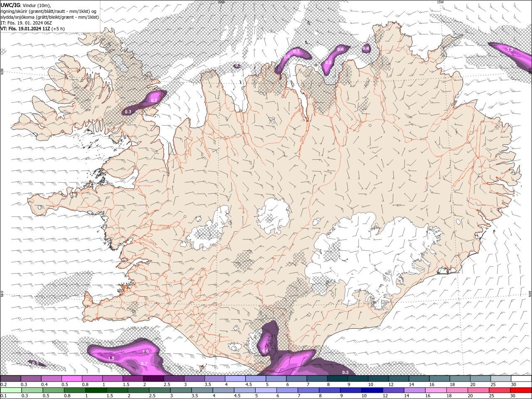The height and width of the screenshot is (399, 532).
Task: Click the 'slydda/snjókoma' legend description line
Action: 49,17
